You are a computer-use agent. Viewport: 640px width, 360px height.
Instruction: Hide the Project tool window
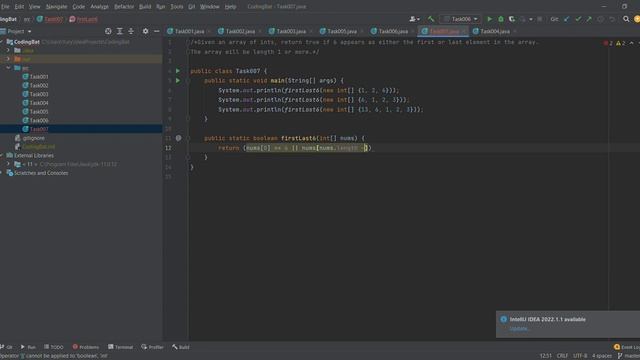[156, 31]
